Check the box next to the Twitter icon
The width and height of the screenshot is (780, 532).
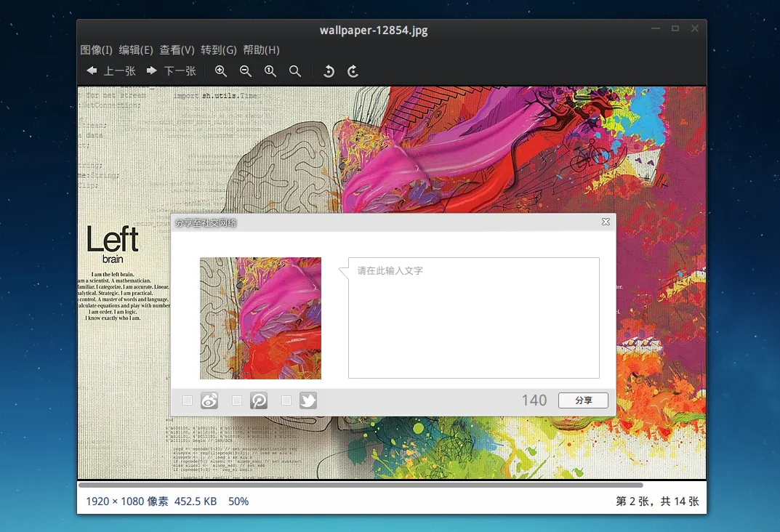click(x=286, y=400)
